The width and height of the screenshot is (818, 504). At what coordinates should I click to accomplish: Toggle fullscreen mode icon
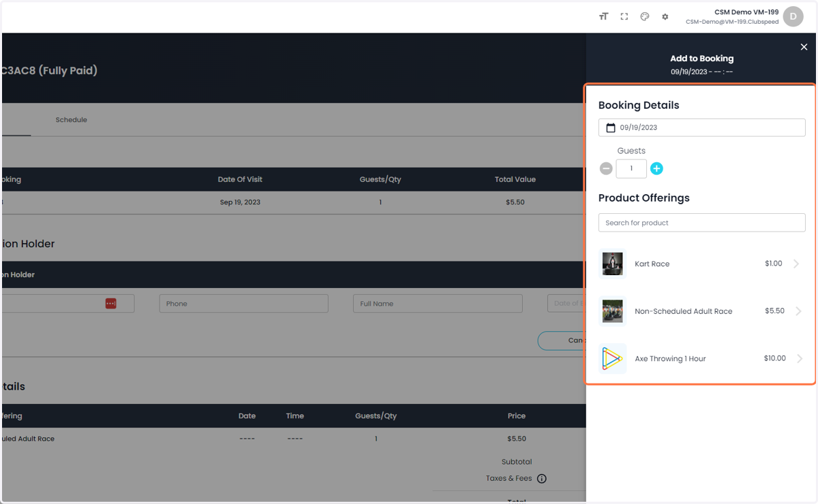(x=624, y=16)
